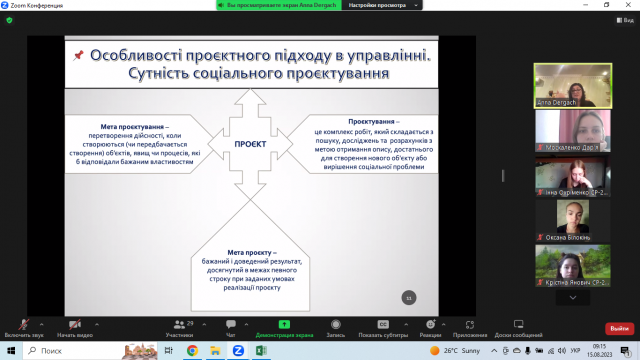Click the Проєктування – heading on slide
The width and height of the screenshot is (640, 360).
point(374,122)
